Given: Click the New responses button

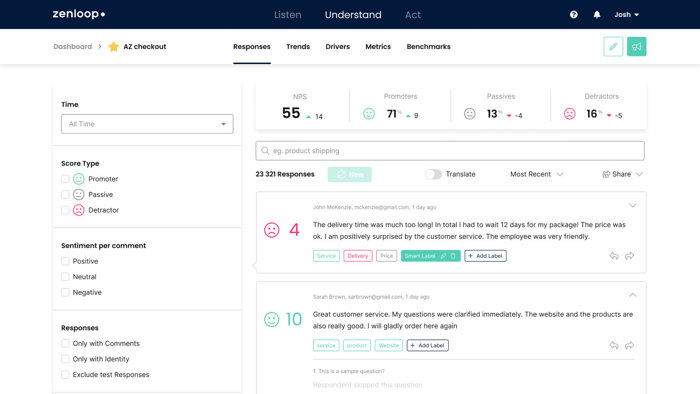Looking at the screenshot, I should [x=350, y=174].
